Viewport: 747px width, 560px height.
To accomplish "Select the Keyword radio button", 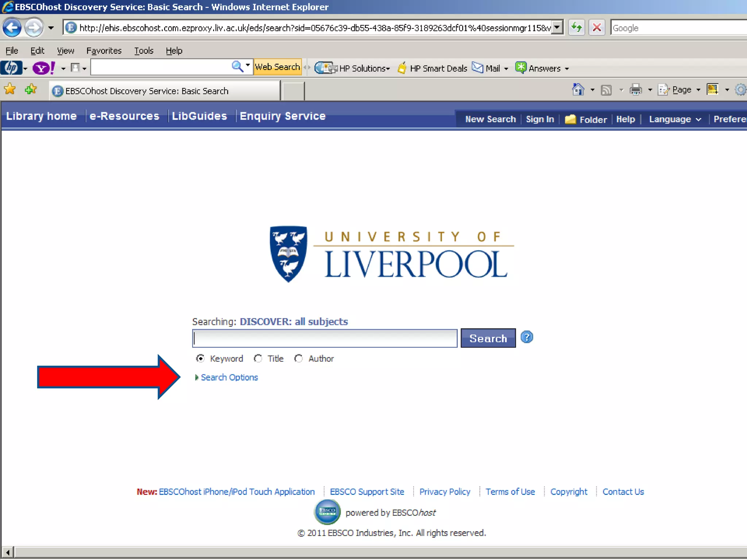I will tap(200, 359).
